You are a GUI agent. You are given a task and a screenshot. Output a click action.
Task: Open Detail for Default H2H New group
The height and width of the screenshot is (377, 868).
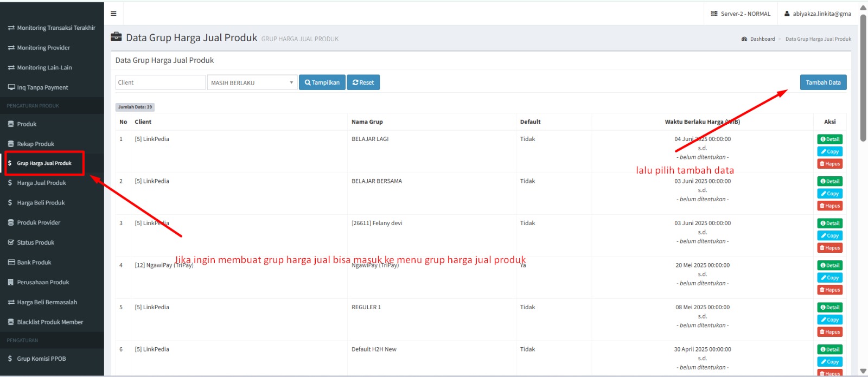[x=830, y=349]
